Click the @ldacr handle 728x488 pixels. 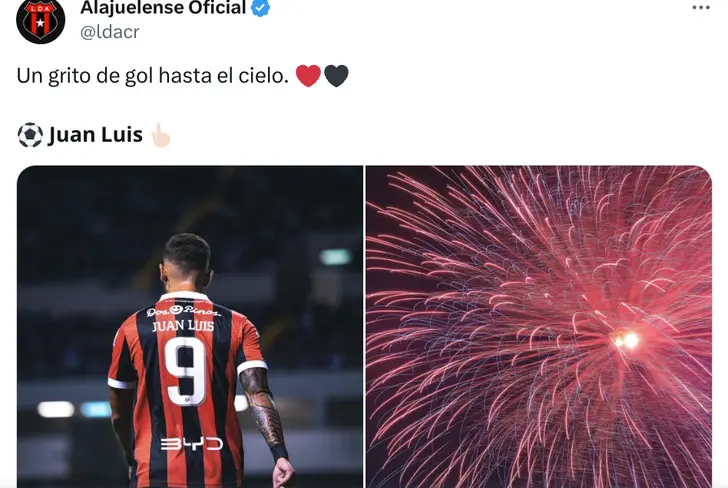click(110, 32)
